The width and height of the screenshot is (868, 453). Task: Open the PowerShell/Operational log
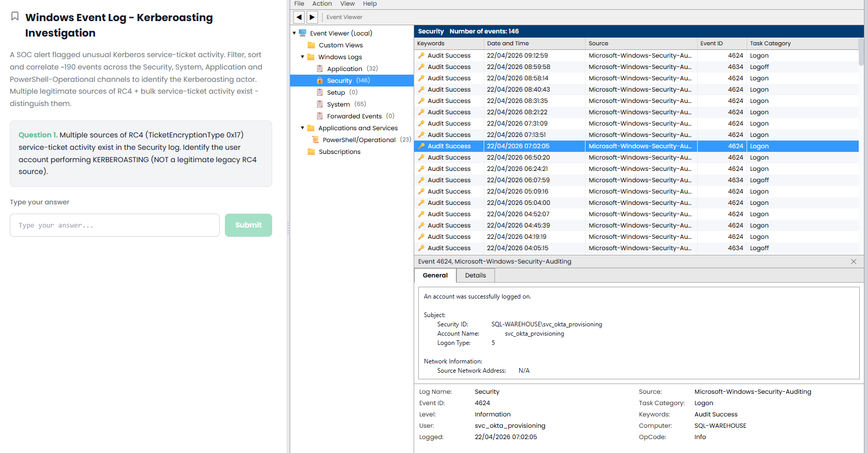pos(352,140)
